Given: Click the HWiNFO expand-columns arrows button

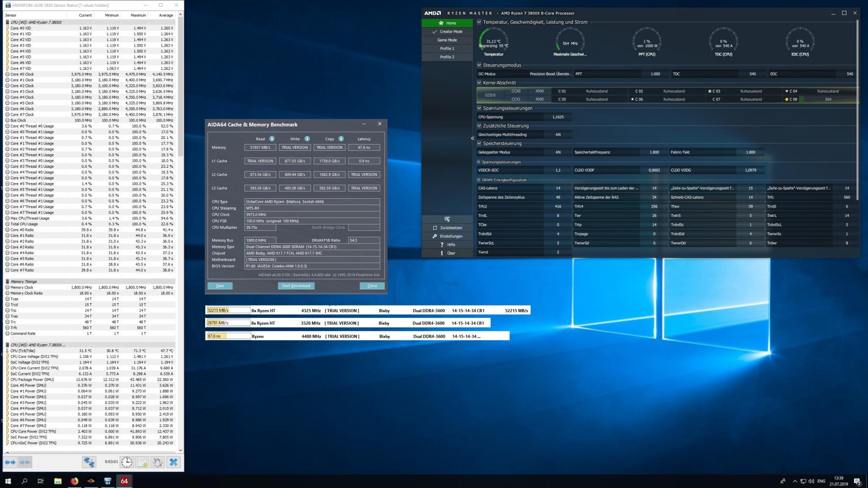Looking at the screenshot, I should pos(10,462).
